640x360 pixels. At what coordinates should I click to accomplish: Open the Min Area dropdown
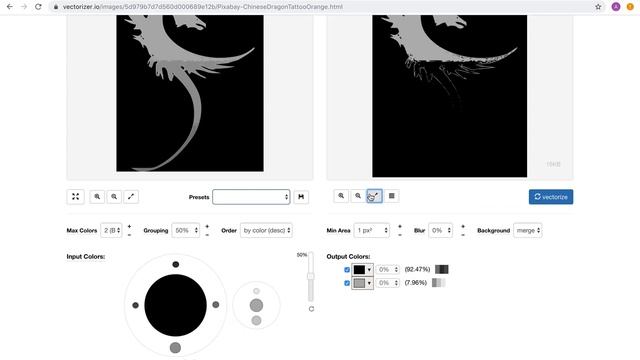tap(371, 231)
